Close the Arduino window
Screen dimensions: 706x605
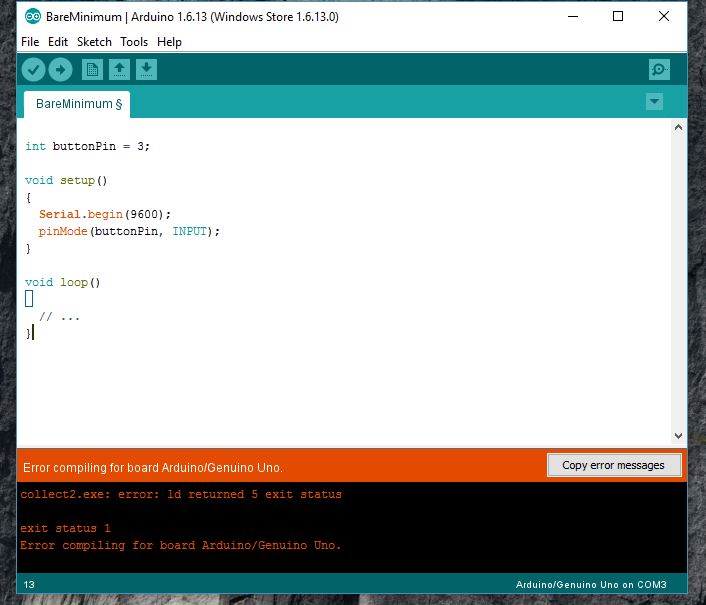click(x=664, y=17)
